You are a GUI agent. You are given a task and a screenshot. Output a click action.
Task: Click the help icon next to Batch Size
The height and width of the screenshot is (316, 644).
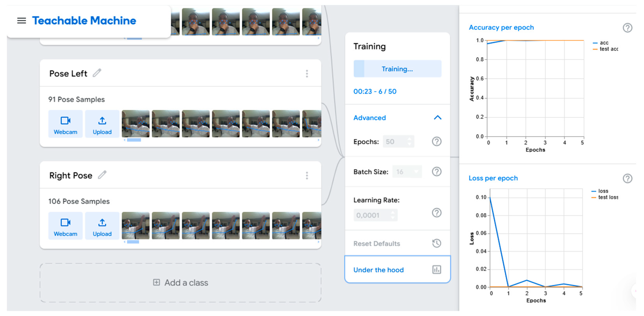[436, 172]
